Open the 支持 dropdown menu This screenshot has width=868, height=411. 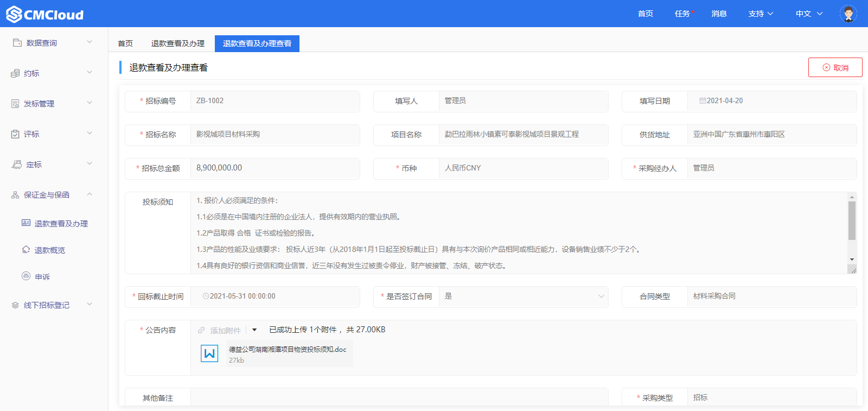pyautogui.click(x=761, y=14)
